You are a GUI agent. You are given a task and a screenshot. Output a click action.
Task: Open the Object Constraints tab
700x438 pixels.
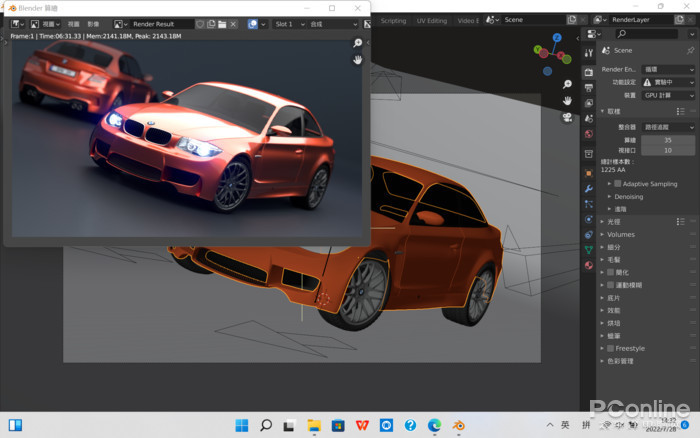point(589,234)
